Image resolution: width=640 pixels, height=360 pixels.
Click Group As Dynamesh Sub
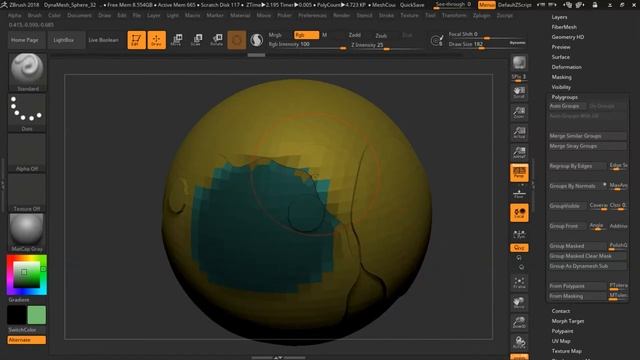587,266
